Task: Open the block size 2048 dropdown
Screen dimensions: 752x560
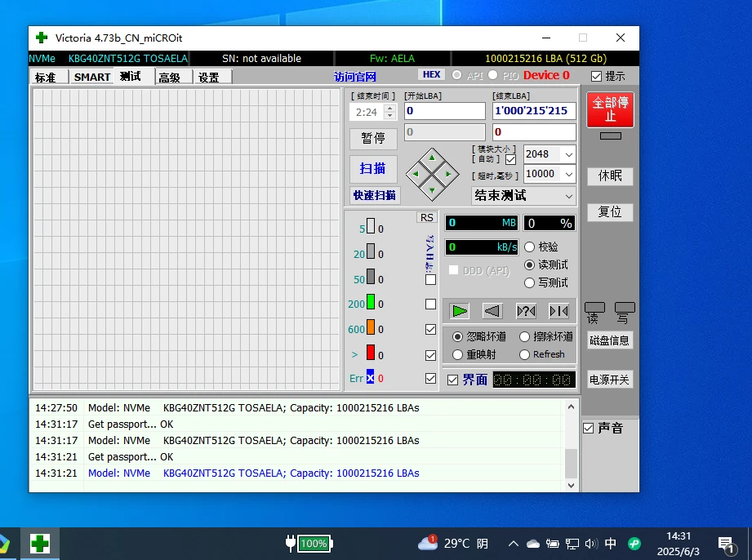Action: point(569,154)
